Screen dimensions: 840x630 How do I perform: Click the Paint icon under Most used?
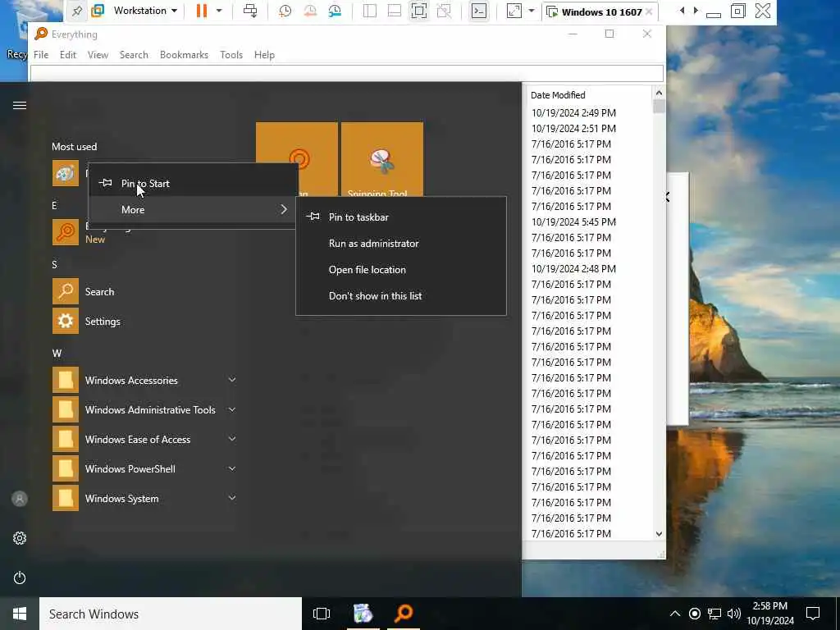tap(66, 174)
